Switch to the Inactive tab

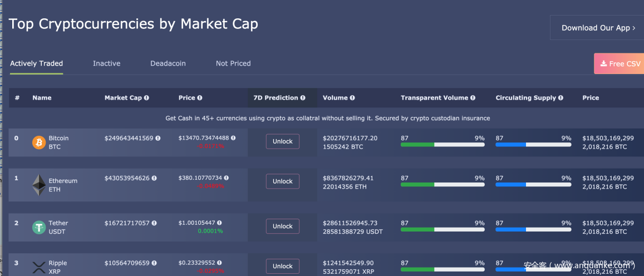(x=106, y=63)
